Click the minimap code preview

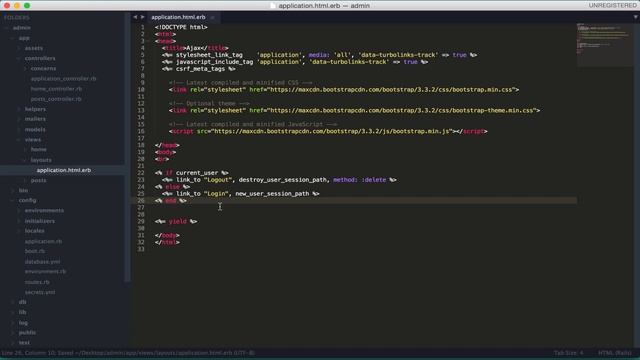[x=605, y=44]
